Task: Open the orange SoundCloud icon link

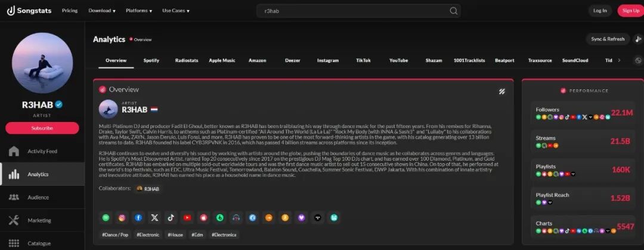Action: click(268, 218)
